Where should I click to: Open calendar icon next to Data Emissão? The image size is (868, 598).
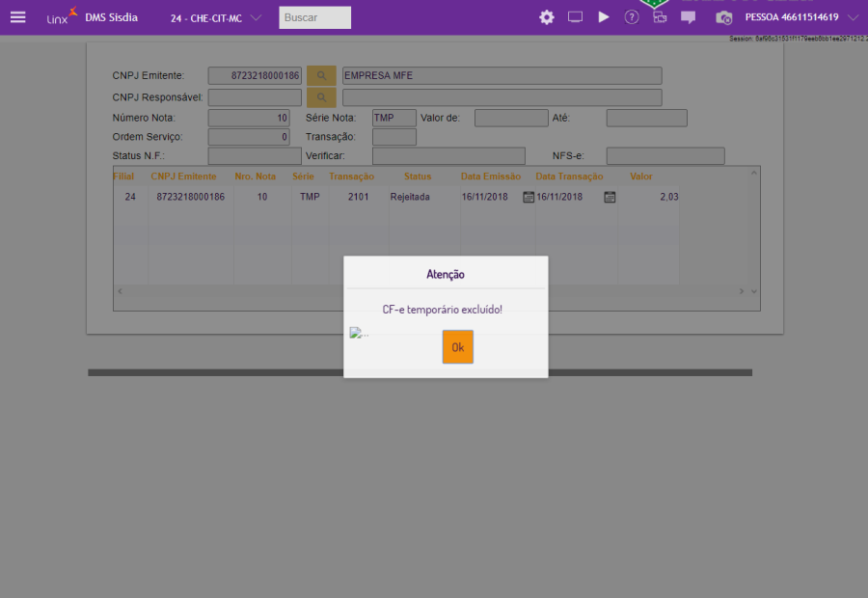coord(529,197)
